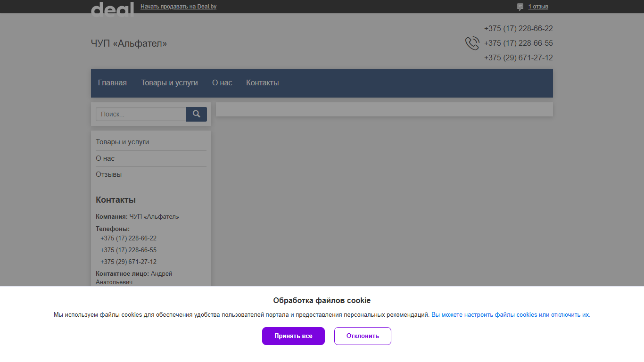This screenshot has width=644, height=362.
Task: Click the phone handset icon in the header
Action: point(472,43)
